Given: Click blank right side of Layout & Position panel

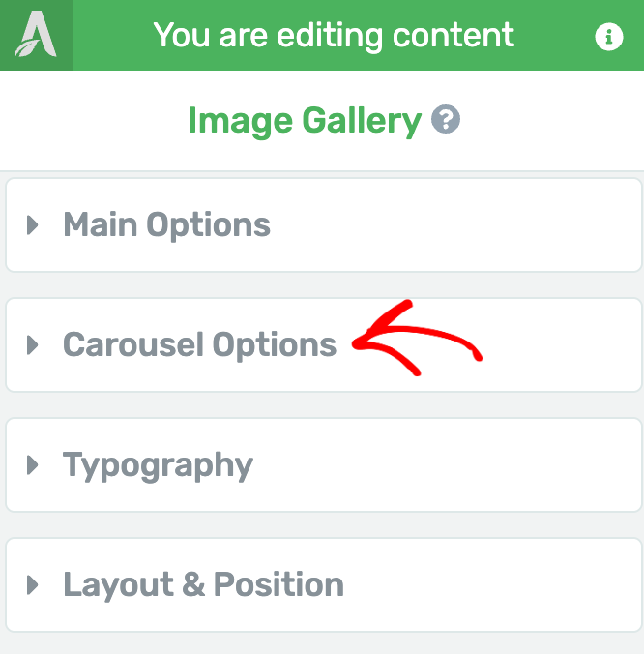Looking at the screenshot, I should (492, 584).
